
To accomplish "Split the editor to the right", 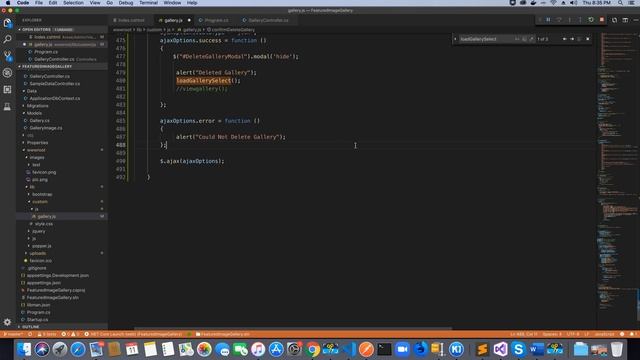I will pos(625,20).
